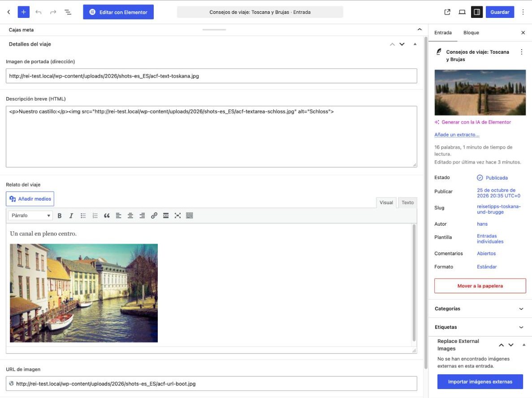Insert a blockquote
Screen dimensions: 532x398
click(107, 216)
